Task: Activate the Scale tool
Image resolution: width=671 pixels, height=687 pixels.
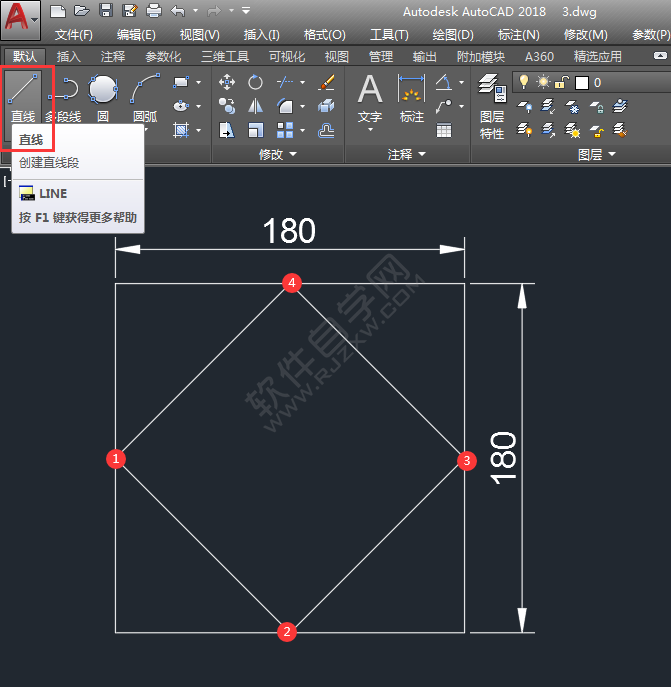Action: (x=255, y=130)
